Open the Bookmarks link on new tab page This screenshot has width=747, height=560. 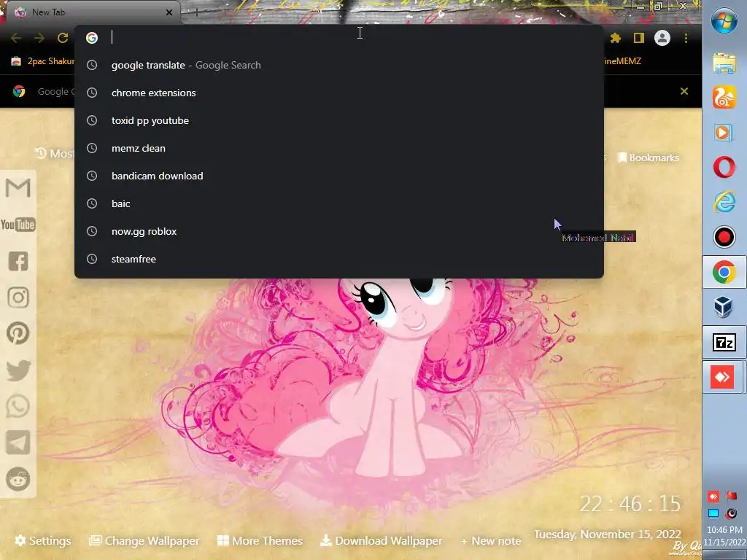pyautogui.click(x=649, y=157)
